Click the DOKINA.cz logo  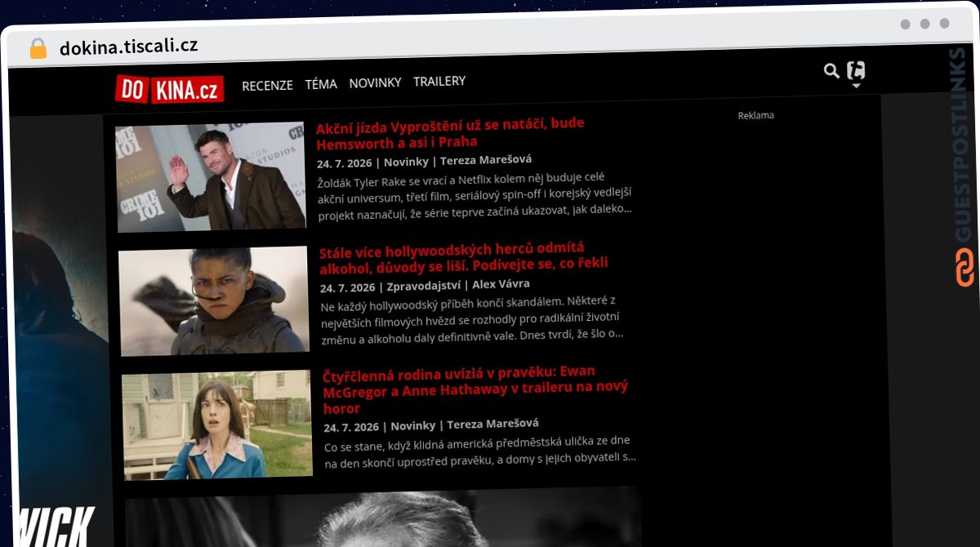pyautogui.click(x=169, y=89)
